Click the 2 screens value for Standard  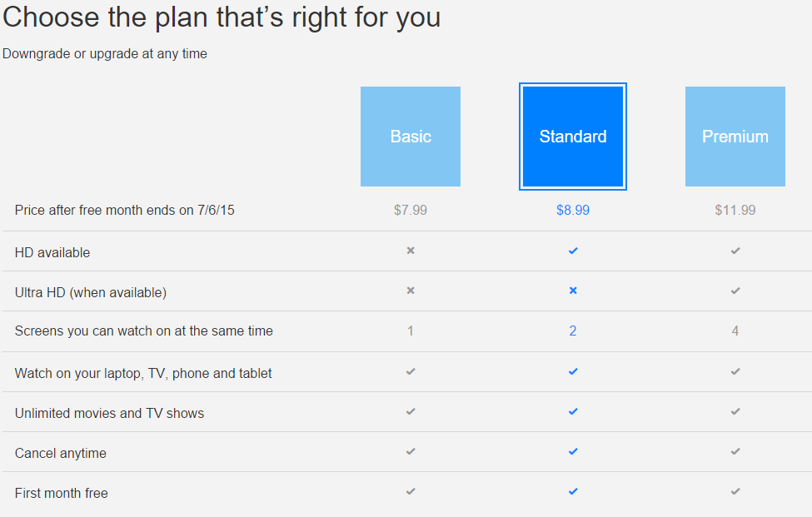pyautogui.click(x=573, y=331)
